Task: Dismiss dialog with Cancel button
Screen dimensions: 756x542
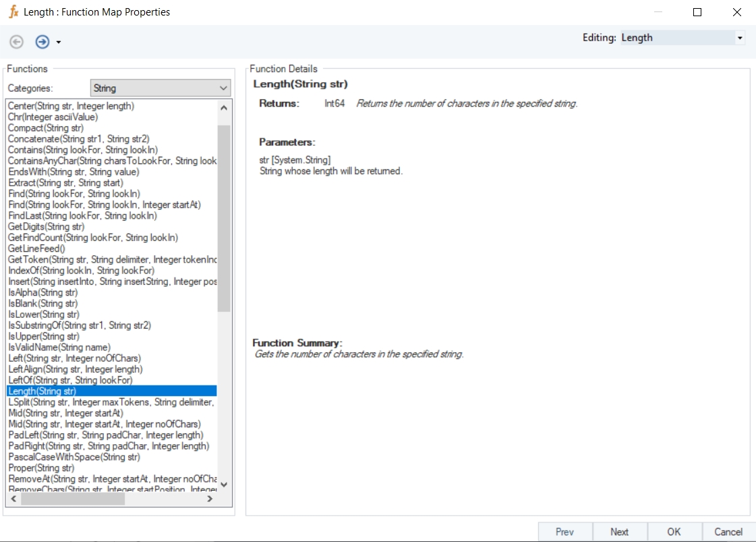Action: point(728,531)
